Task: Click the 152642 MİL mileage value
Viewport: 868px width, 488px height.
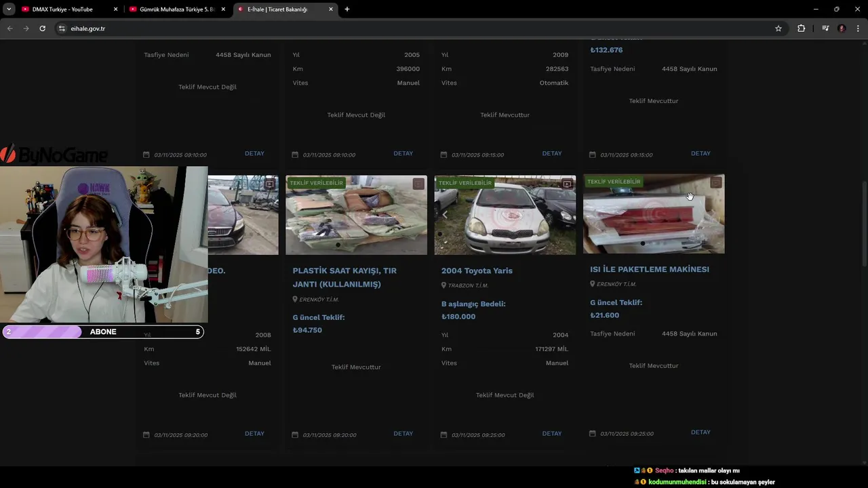Action: tap(254, 349)
